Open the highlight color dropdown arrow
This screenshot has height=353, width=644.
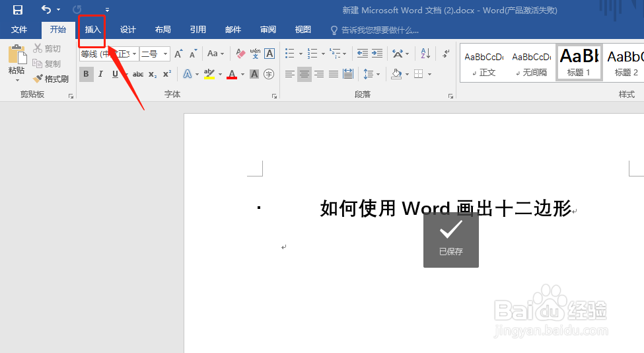(x=220, y=75)
